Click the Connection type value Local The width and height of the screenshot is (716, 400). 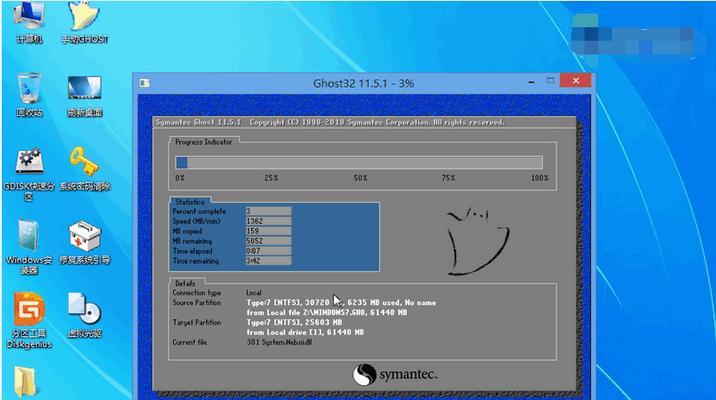(x=254, y=292)
